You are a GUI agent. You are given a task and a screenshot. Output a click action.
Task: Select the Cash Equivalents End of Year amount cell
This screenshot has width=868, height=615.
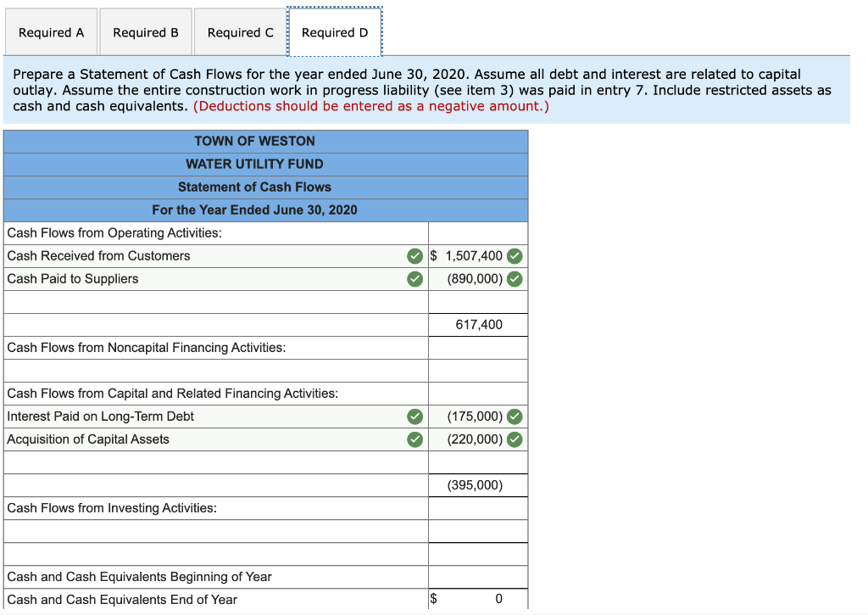click(x=478, y=599)
